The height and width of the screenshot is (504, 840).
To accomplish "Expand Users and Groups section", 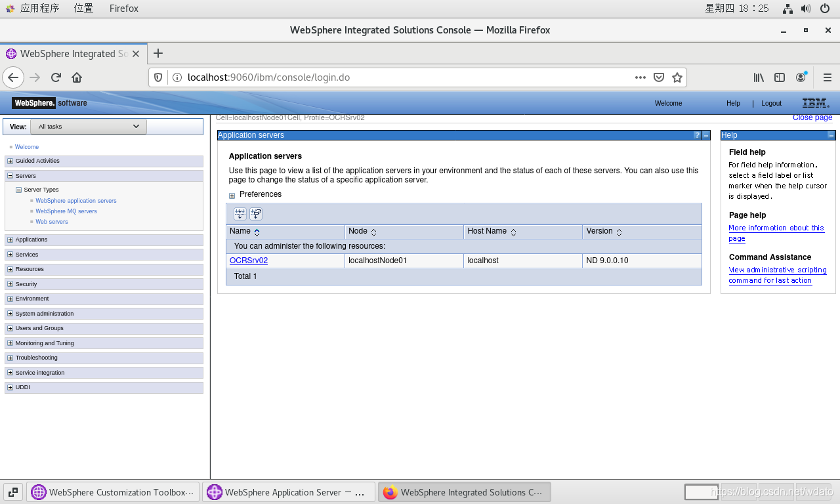I will coord(10,329).
